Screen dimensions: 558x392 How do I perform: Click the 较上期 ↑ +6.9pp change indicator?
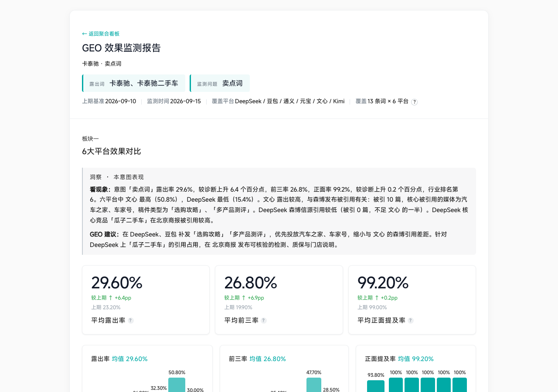point(244,298)
